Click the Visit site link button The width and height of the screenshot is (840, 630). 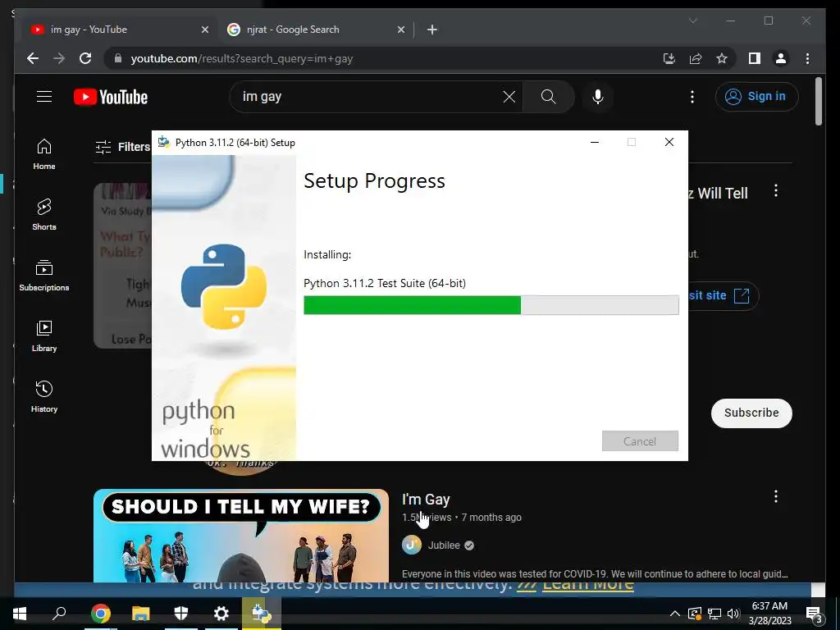(x=724, y=295)
